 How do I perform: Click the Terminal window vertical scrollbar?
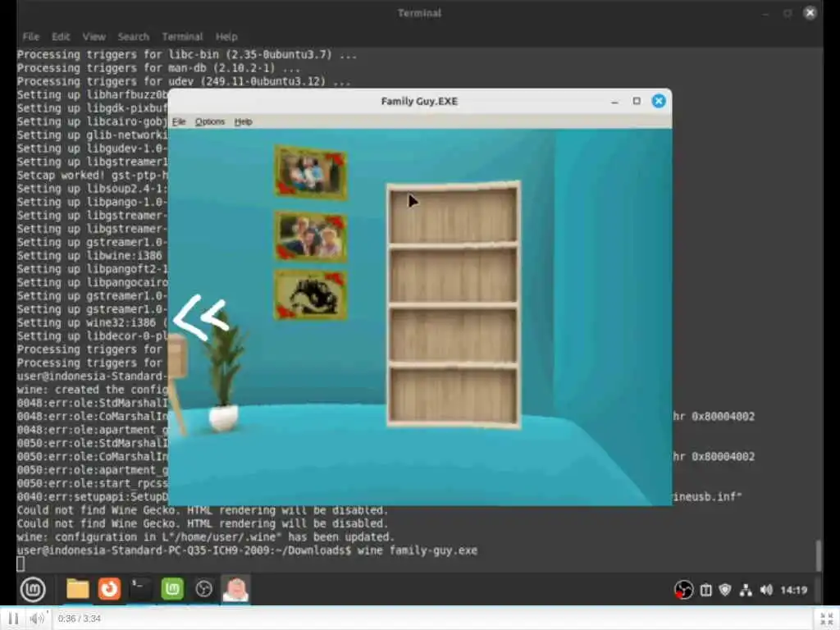(819, 555)
